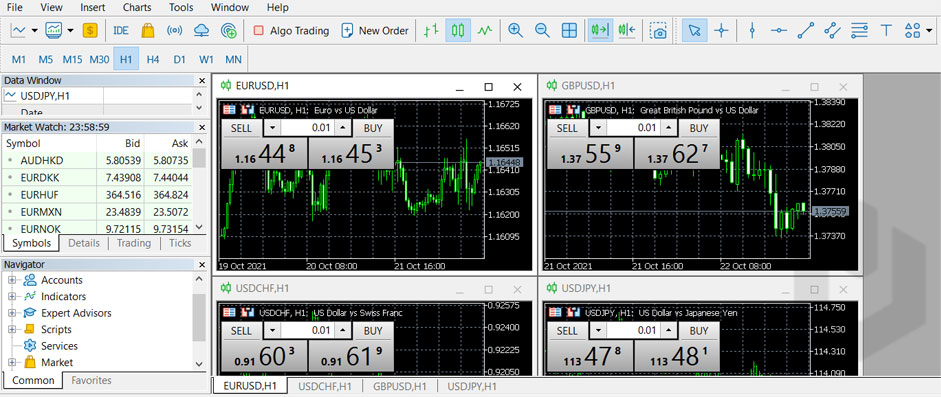The image size is (941, 397).
Task: Expand the Market tree node in Navigator
Action: point(11,362)
